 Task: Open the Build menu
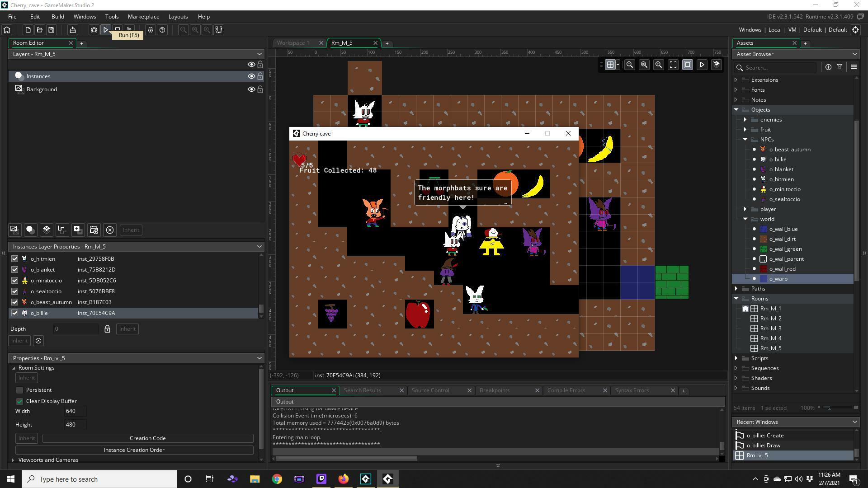(57, 16)
